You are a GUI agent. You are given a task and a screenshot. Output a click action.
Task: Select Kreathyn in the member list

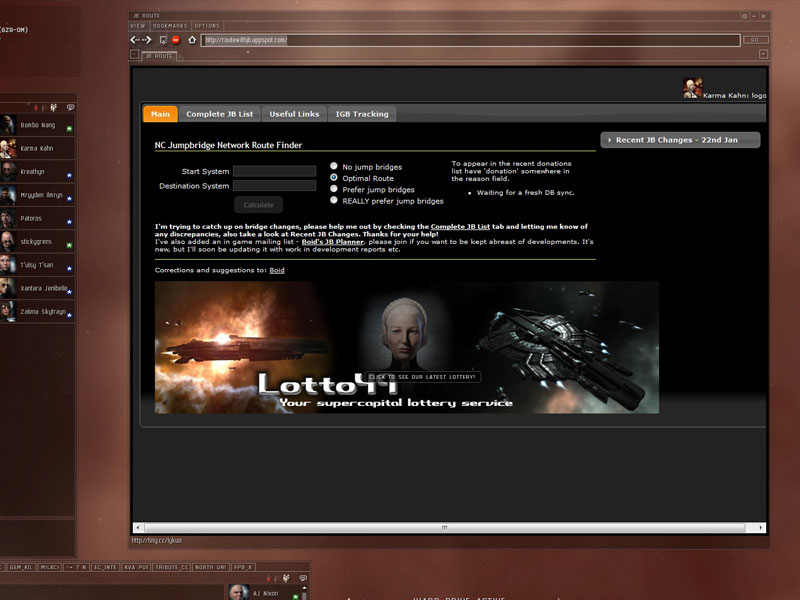pos(37,171)
